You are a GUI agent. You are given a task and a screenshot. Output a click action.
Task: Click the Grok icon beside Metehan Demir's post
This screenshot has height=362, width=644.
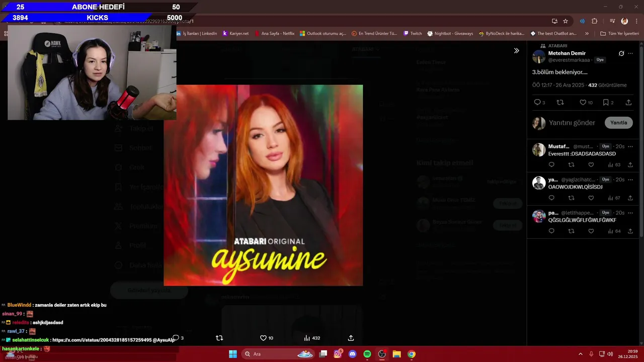(621, 53)
